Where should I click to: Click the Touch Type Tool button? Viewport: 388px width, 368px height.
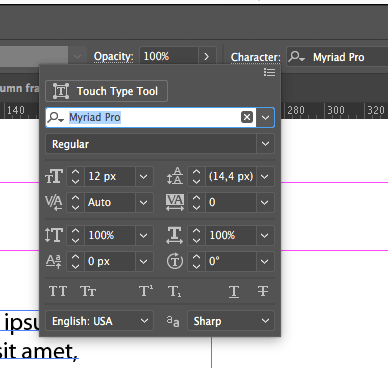(106, 91)
